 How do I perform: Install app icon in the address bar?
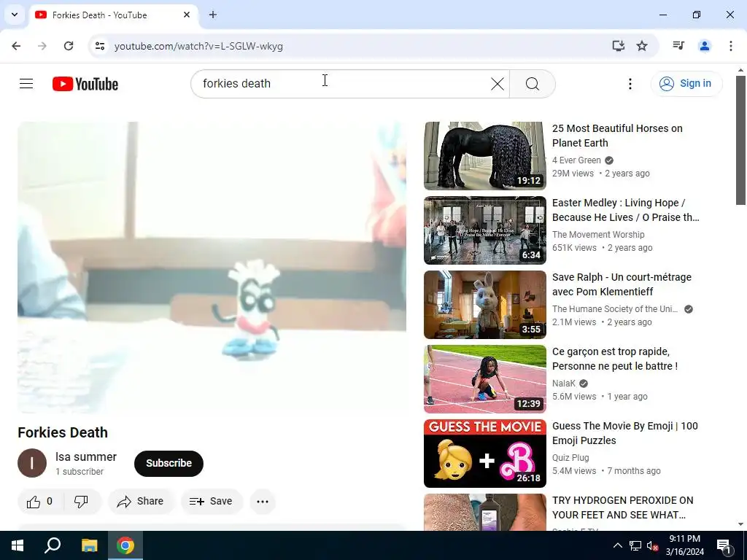point(618,46)
